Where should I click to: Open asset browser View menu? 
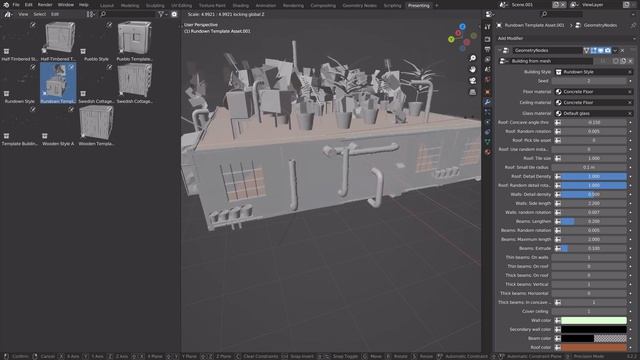23,14
